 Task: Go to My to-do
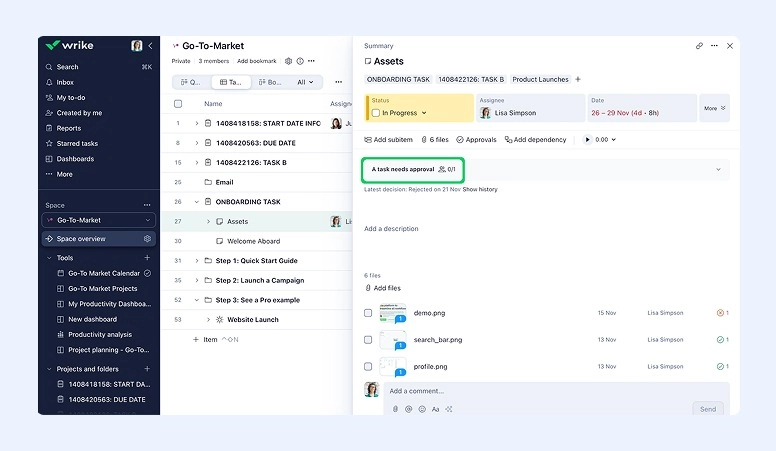pos(70,98)
